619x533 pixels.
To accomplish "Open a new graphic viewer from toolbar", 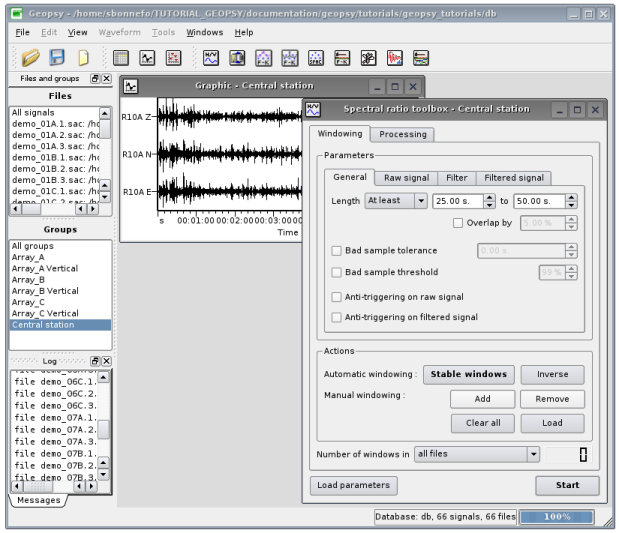I will (x=147, y=58).
